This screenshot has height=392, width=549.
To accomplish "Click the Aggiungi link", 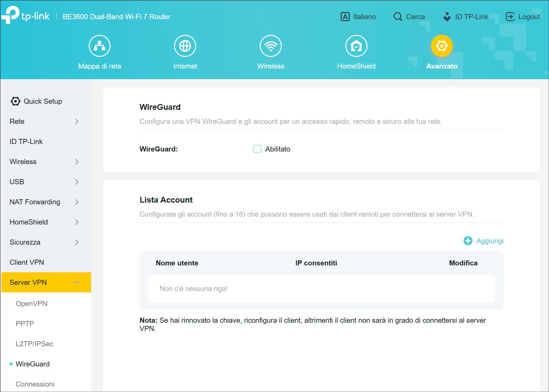I will click(490, 241).
